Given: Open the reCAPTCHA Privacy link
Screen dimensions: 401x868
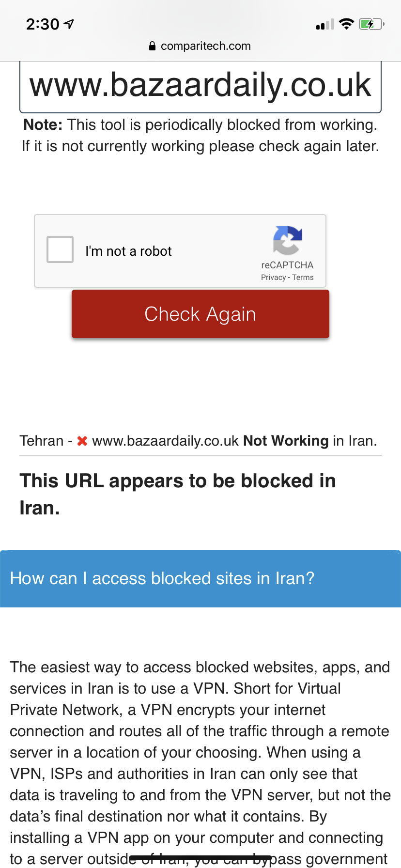Looking at the screenshot, I should [x=273, y=278].
